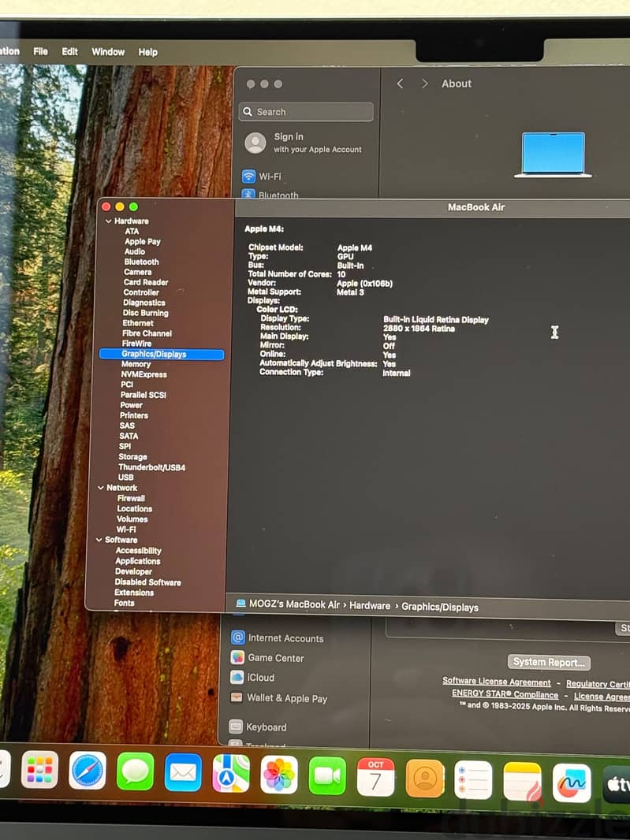Screen dimensions: 630x840
Task: Open Software License Agreement link
Action: (497, 682)
